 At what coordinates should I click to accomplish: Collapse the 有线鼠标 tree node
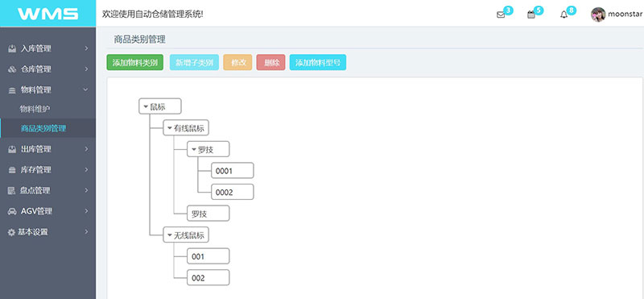[169, 128]
